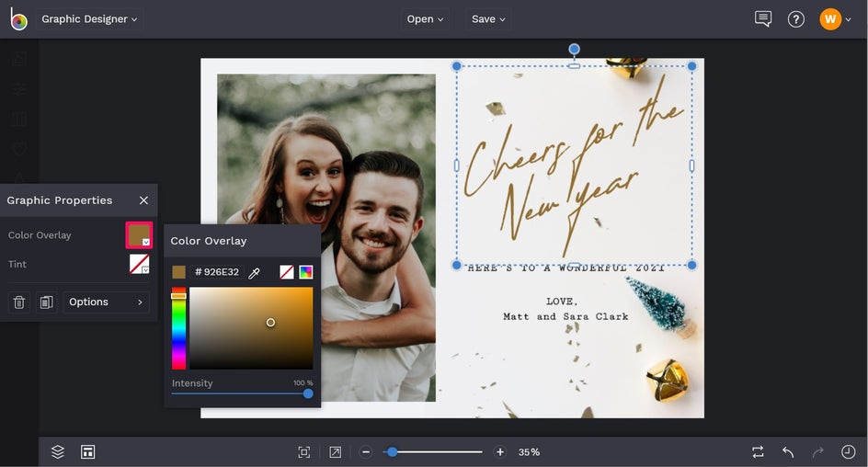This screenshot has width=868, height=467.
Task: Click the hex color field #926E32
Action: (x=216, y=272)
